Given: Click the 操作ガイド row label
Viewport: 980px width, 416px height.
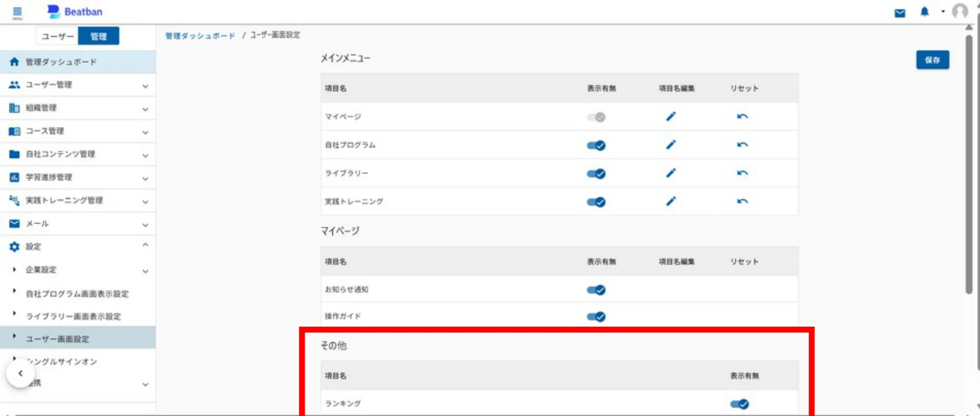Looking at the screenshot, I should click(343, 316).
